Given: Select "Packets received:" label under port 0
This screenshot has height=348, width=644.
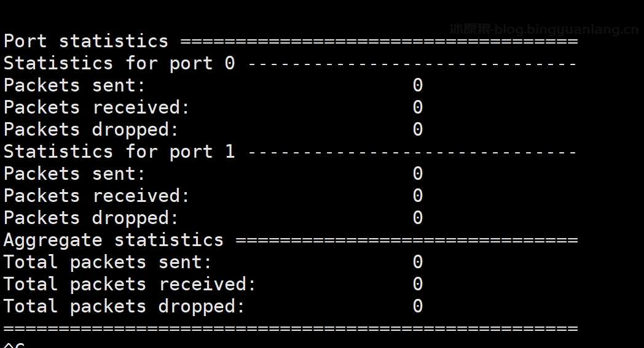Looking at the screenshot, I should coord(96,107).
